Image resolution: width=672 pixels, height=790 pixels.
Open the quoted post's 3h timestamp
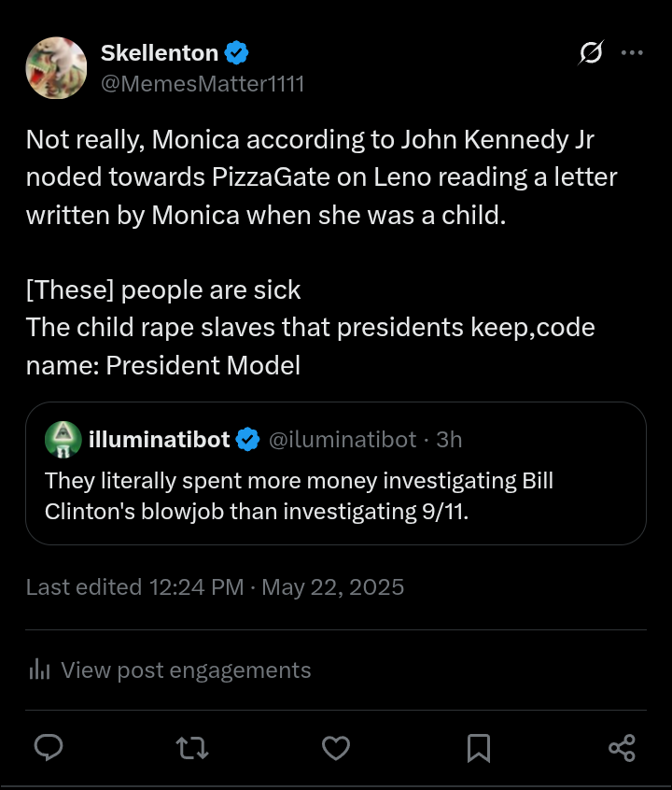click(x=449, y=439)
